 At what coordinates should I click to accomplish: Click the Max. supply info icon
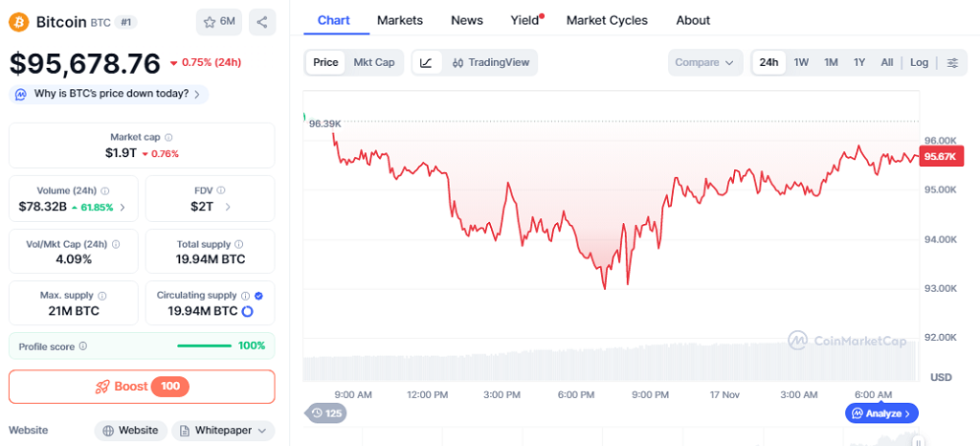click(x=101, y=296)
